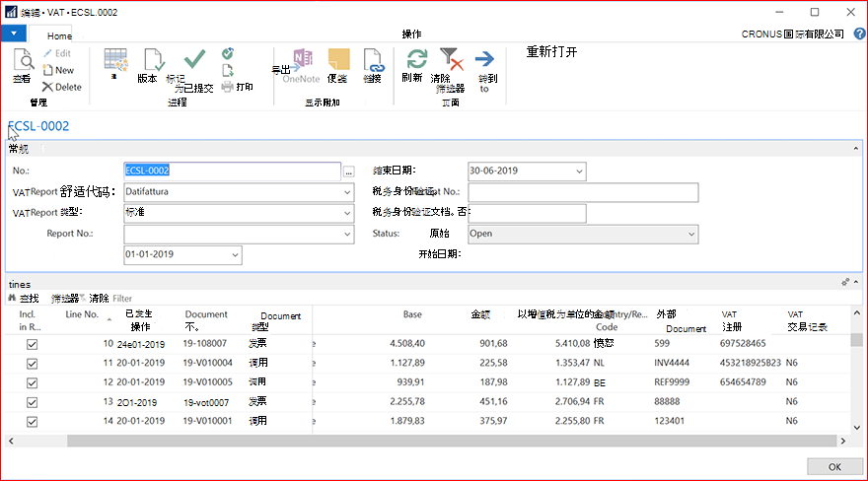Click the application logo in title bar
This screenshot has height=481, width=868.
[x=11, y=12]
